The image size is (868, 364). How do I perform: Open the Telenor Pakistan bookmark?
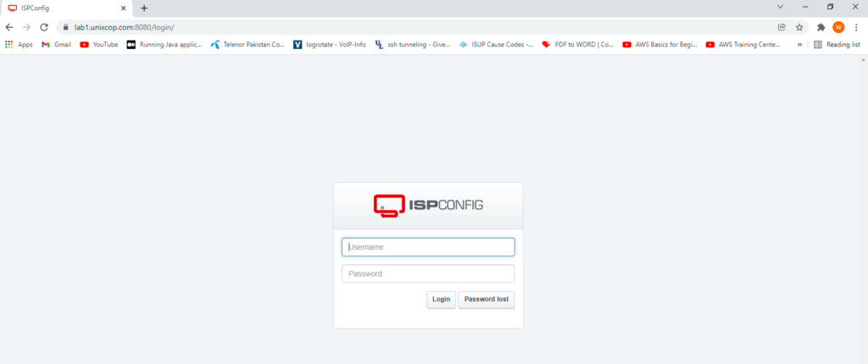248,45
